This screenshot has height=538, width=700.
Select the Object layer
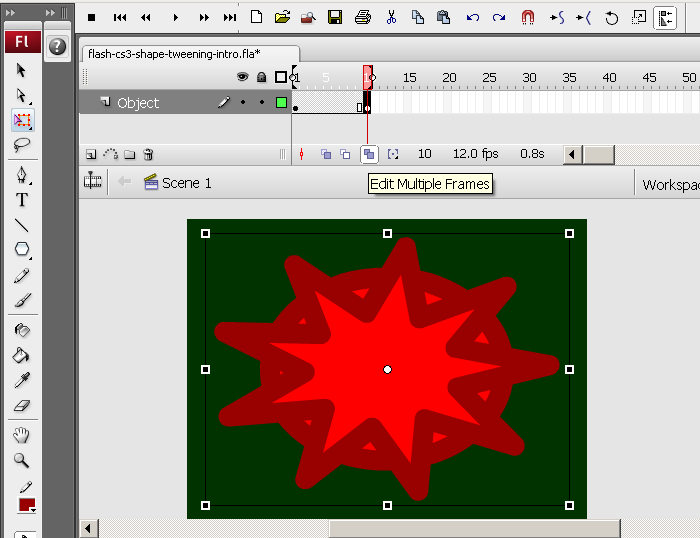(138, 103)
